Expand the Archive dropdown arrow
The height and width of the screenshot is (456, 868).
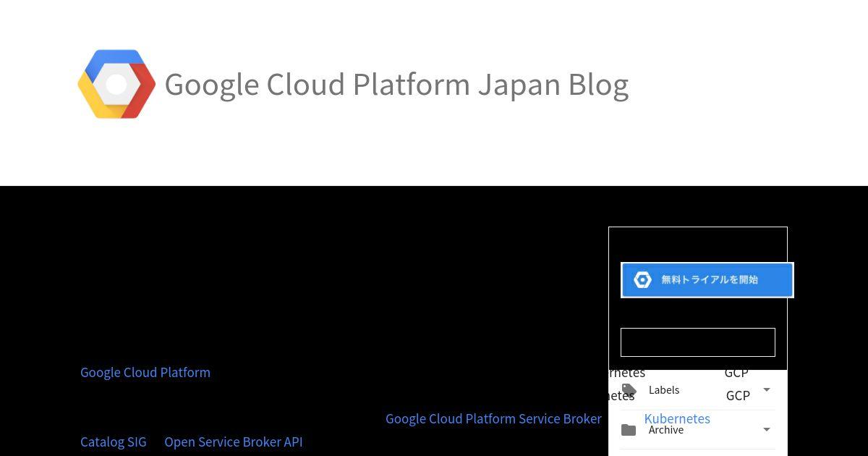(x=767, y=429)
